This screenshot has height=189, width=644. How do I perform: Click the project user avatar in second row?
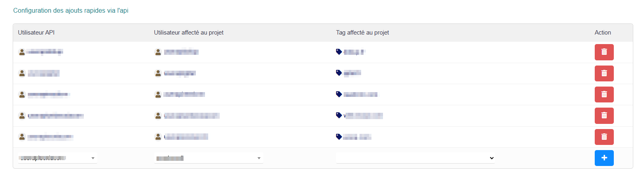coord(158,73)
